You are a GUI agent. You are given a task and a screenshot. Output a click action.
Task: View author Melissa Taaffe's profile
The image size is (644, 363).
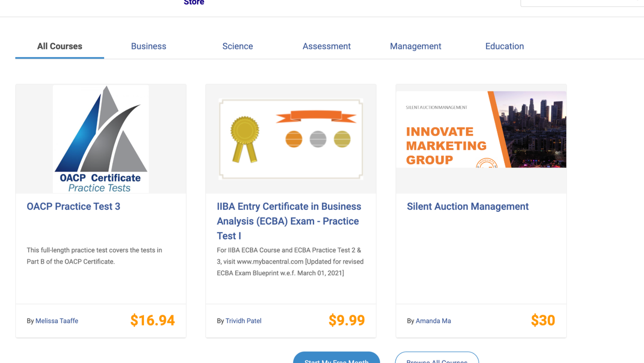[57, 321]
